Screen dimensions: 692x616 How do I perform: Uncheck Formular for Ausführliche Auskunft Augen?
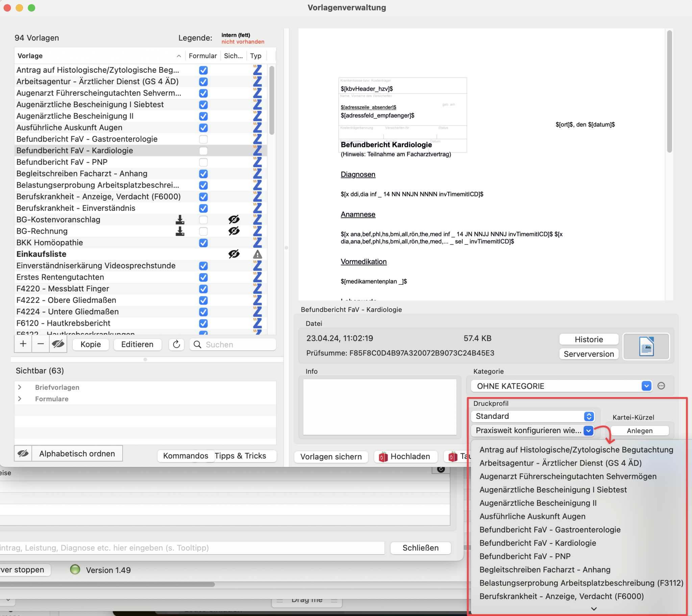203,128
